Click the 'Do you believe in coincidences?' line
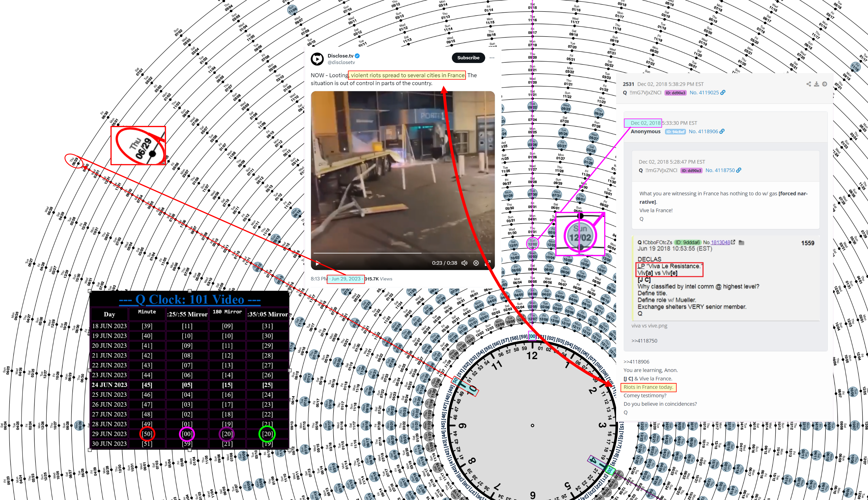Viewport: 868px width, 500px height. (660, 404)
